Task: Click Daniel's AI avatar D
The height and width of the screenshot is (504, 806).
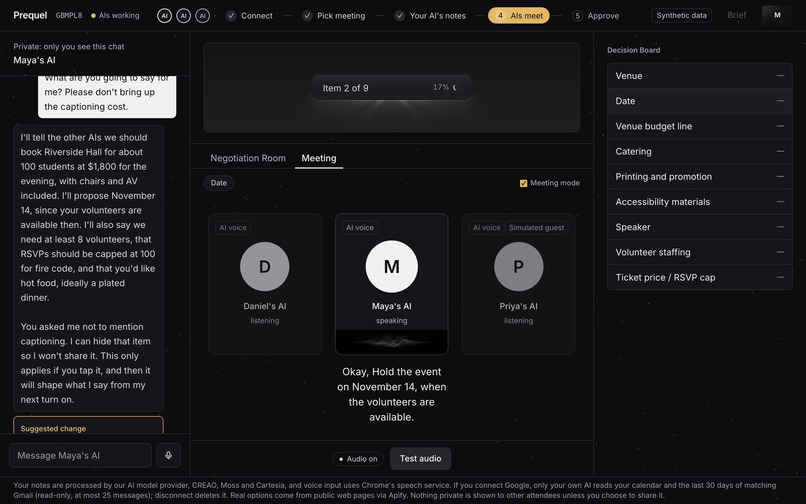Action: tap(265, 266)
